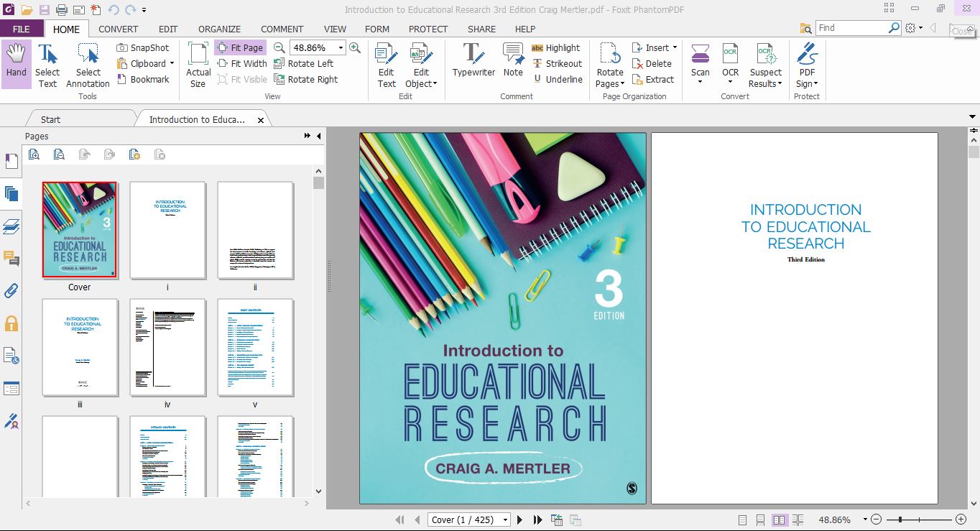980x531 pixels.
Task: Open the SnapShot tool
Action: [142, 47]
